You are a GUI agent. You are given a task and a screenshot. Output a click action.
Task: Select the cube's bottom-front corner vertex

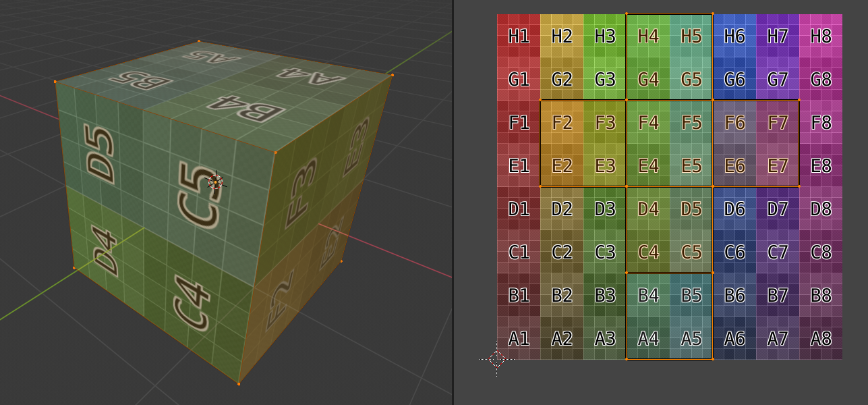(x=239, y=384)
